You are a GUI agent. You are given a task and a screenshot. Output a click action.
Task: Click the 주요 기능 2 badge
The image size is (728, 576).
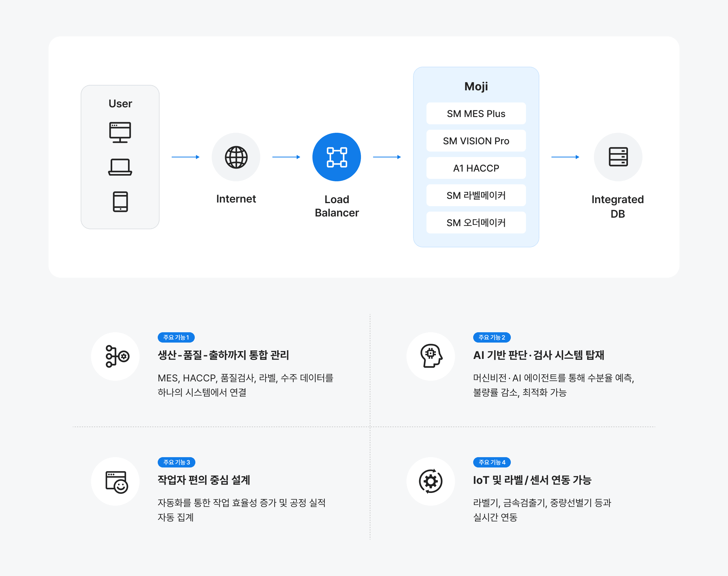pos(491,337)
